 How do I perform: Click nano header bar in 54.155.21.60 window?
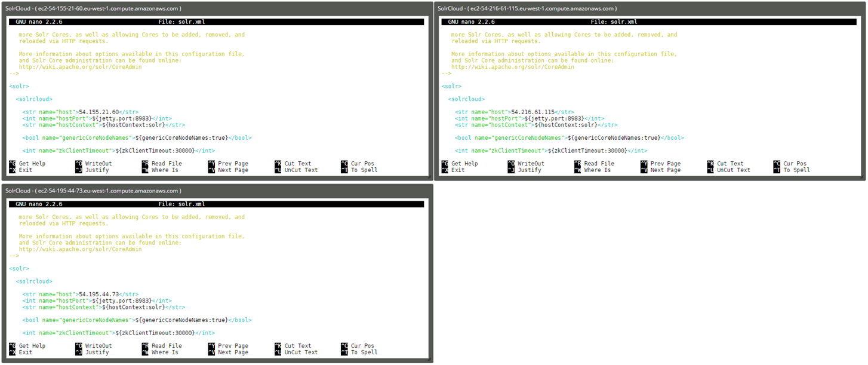(x=216, y=22)
